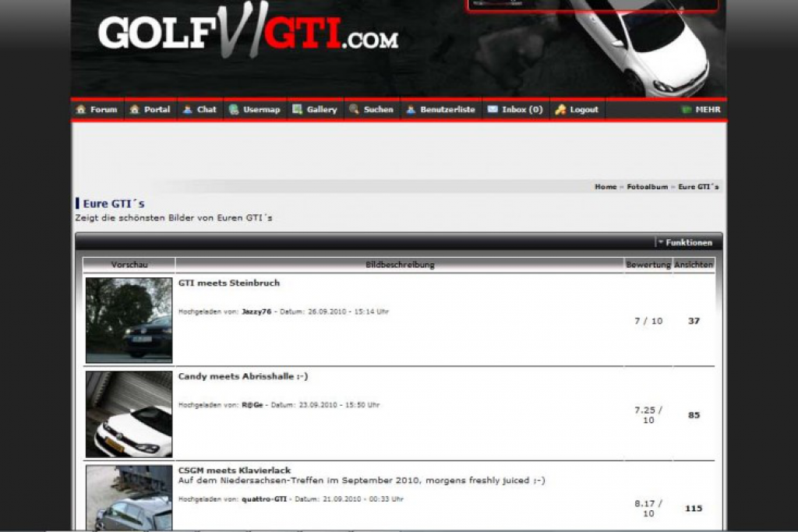This screenshot has width=798, height=532.
Task: Open the Benutzerliste menu item
Action: click(447, 110)
